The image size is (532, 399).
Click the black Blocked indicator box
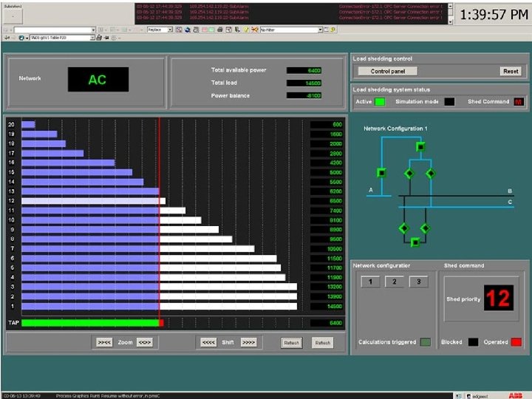(x=474, y=342)
